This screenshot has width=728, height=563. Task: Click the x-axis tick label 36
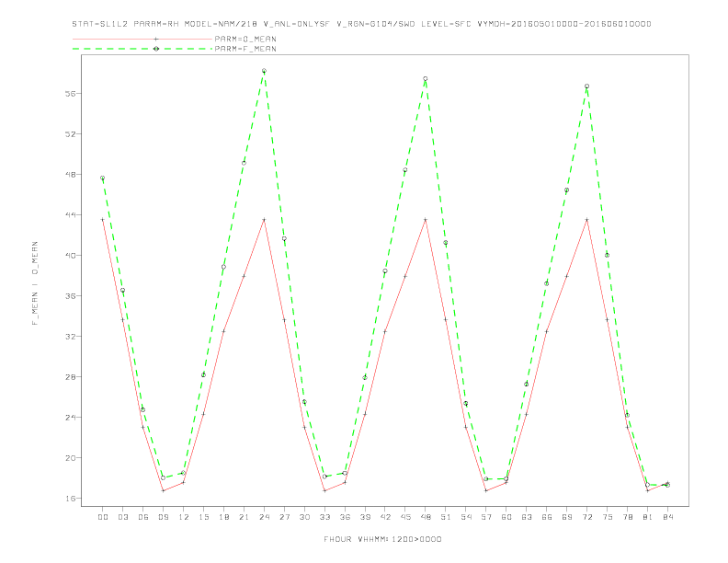tap(345, 517)
